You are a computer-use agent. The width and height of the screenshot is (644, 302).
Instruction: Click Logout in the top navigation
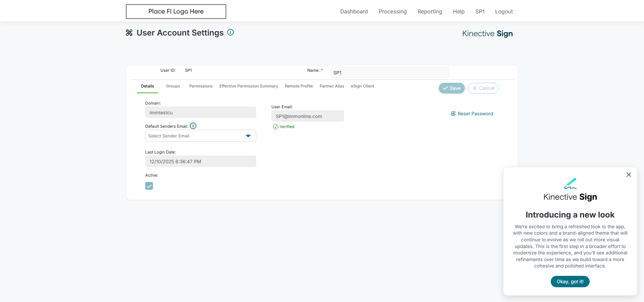pyautogui.click(x=504, y=11)
